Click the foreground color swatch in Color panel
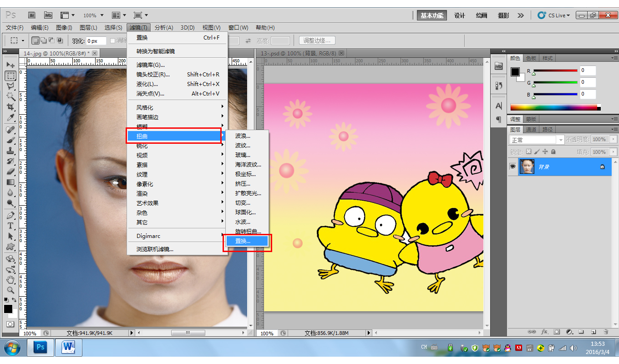619x364 pixels. pyautogui.click(x=515, y=72)
